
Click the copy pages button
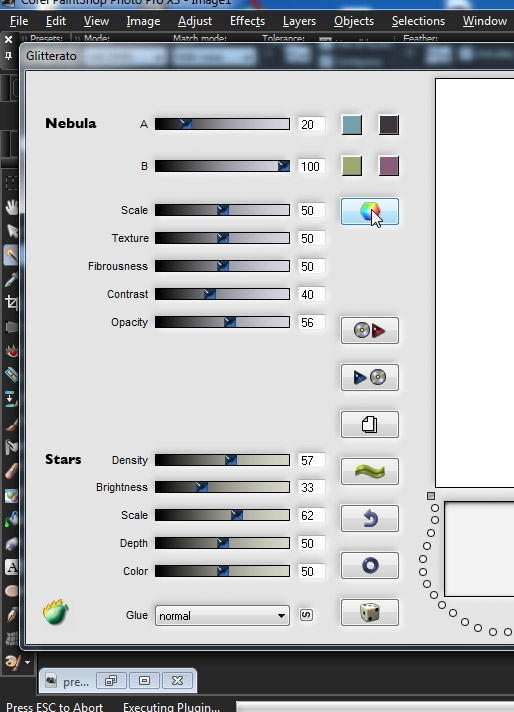click(x=370, y=425)
